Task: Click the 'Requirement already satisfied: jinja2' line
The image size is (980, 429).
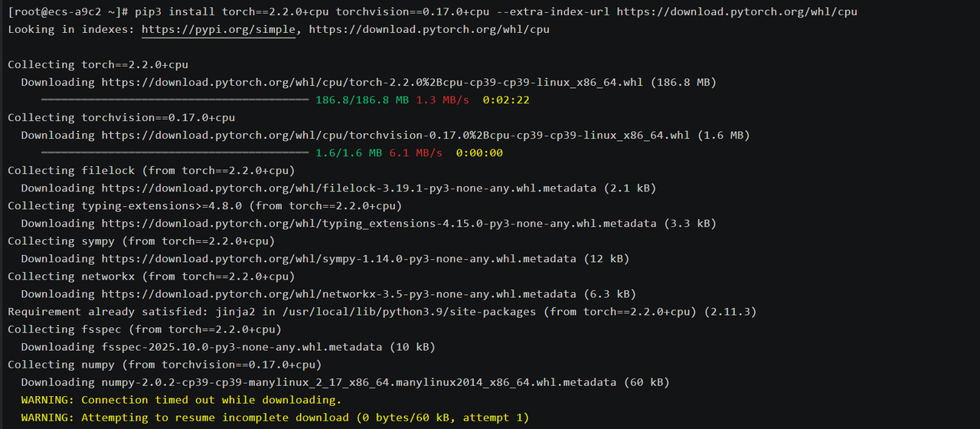Action: tap(382, 312)
